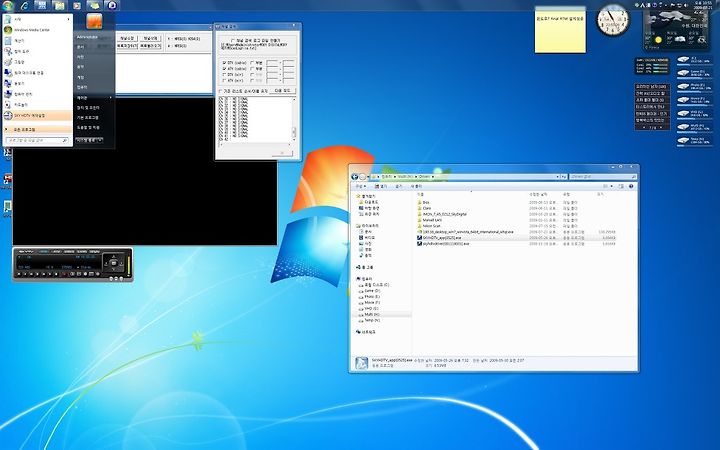Screen dimensions: 720x450
Task: Enable the ATV (air) checkbox
Action: pos(224,80)
